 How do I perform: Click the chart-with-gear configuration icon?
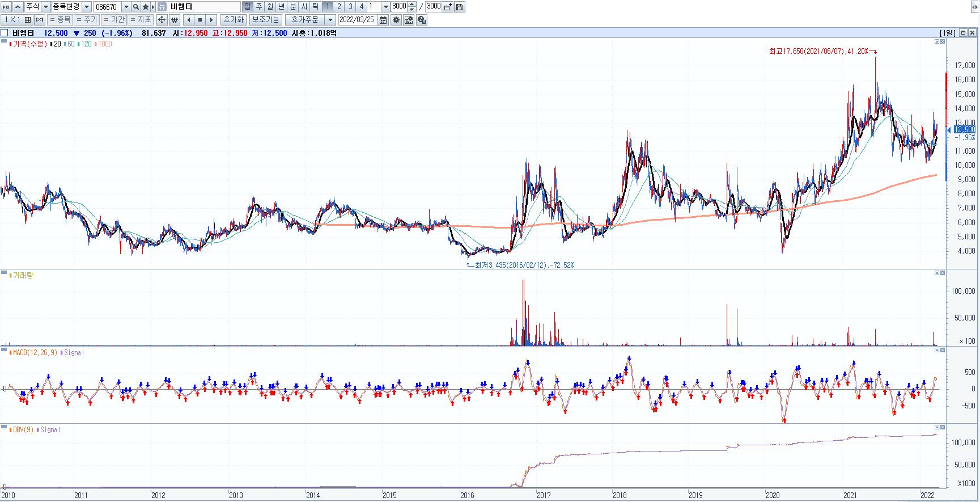[409, 20]
